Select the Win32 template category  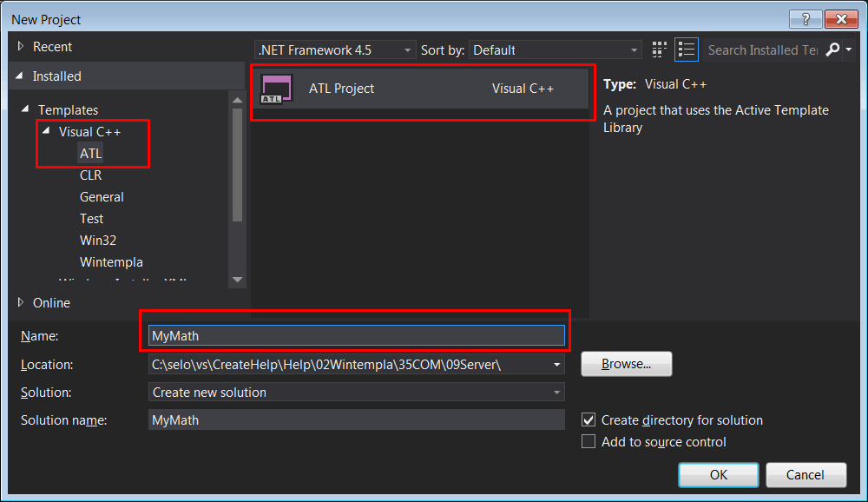pyautogui.click(x=98, y=240)
